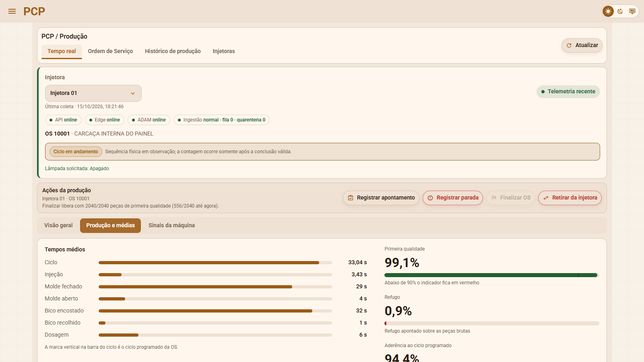Click Retirar da injetora button
The image size is (644, 362).
tap(570, 198)
